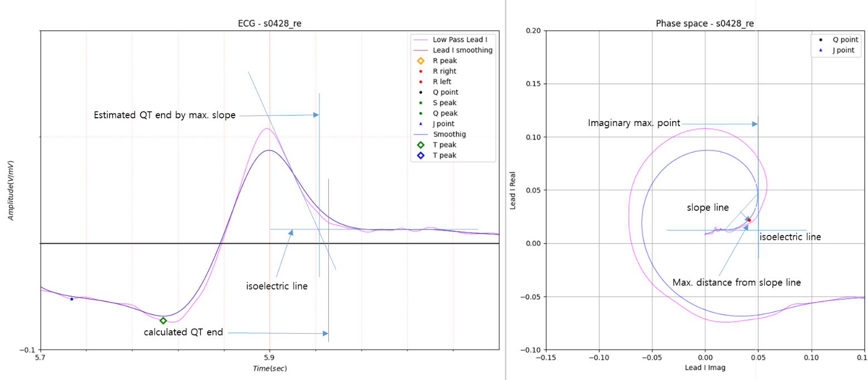Click the "Time(sec)" x-axis label
Screen dimensions: 868x380
coord(269,368)
